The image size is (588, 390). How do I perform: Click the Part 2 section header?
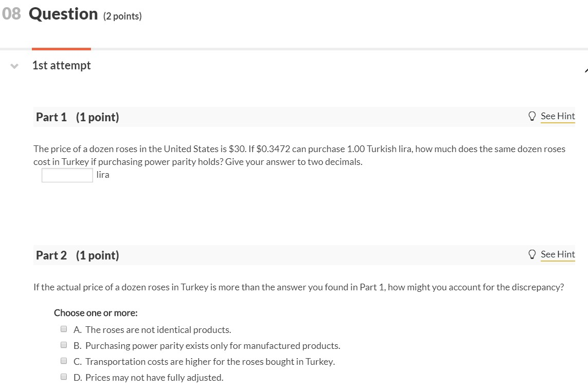click(304, 255)
